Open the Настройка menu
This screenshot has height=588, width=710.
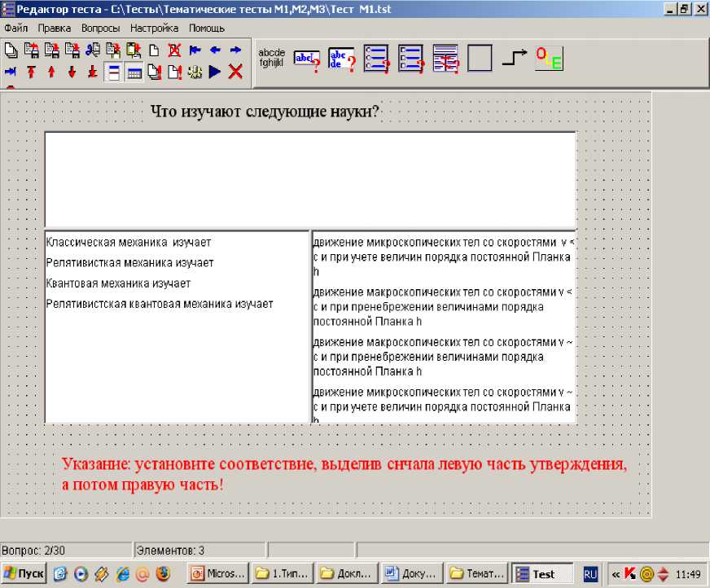[154, 28]
